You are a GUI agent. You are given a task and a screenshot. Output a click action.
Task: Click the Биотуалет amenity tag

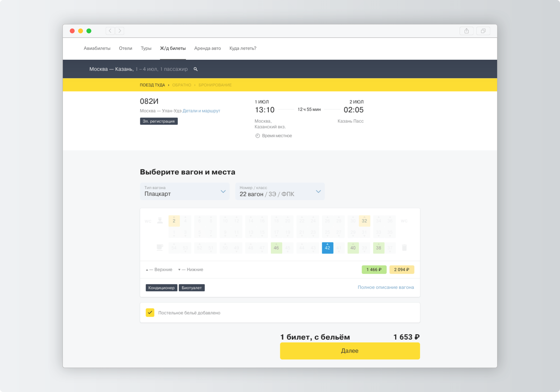191,288
